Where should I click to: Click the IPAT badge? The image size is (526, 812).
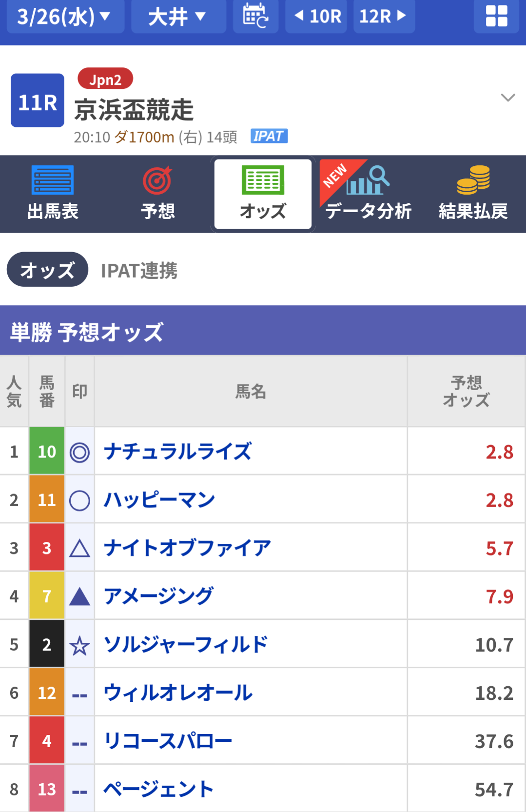(x=269, y=136)
